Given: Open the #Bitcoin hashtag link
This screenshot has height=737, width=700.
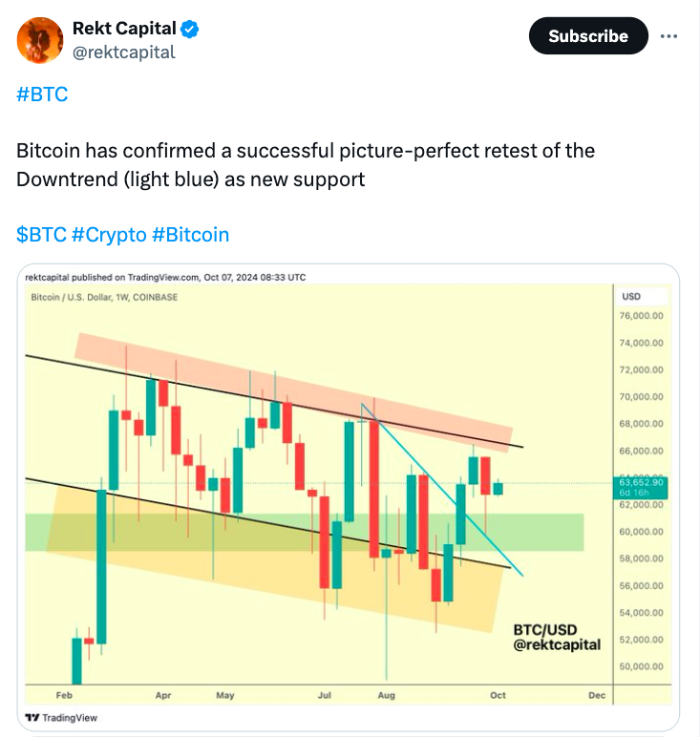Looking at the screenshot, I should [x=190, y=235].
